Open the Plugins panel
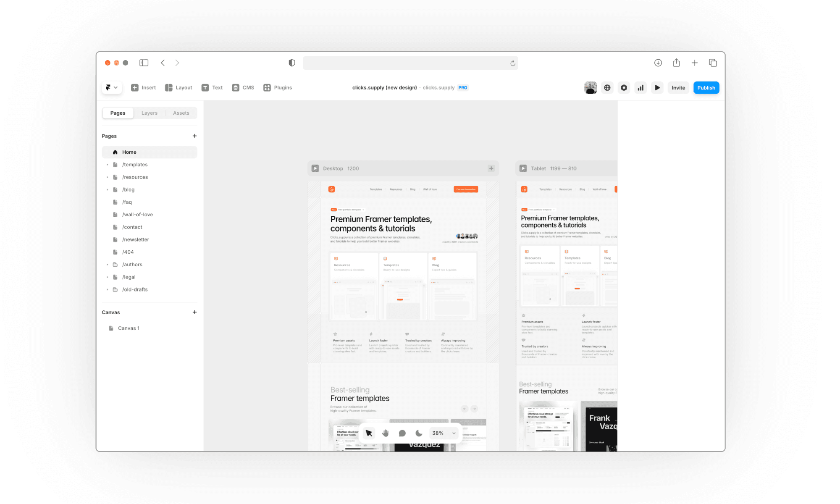Viewport: 840px width, 504px height. pos(278,88)
